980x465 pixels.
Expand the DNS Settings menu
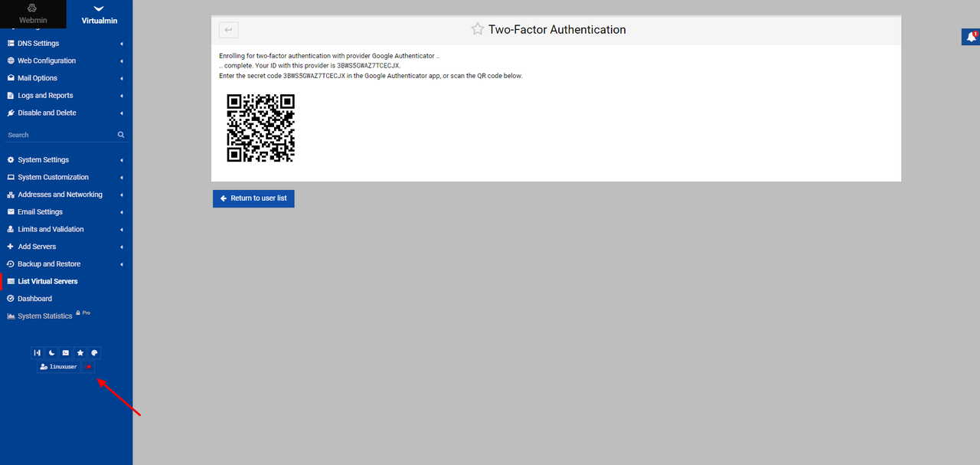click(x=38, y=44)
